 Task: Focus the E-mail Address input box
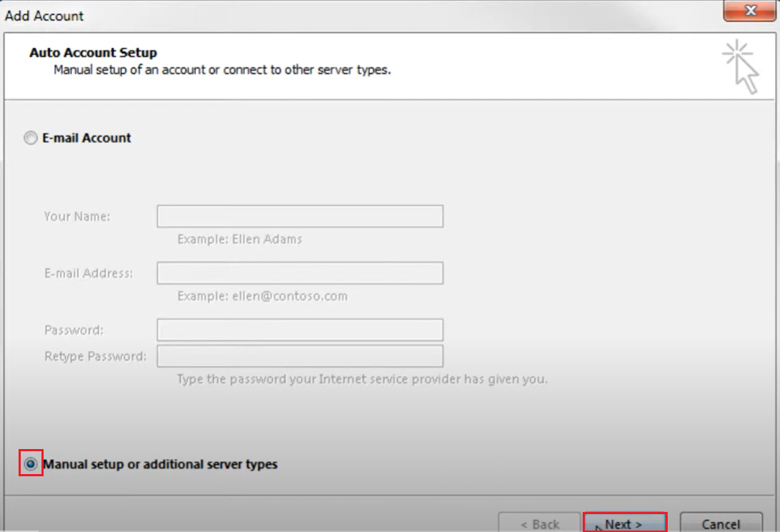300,273
